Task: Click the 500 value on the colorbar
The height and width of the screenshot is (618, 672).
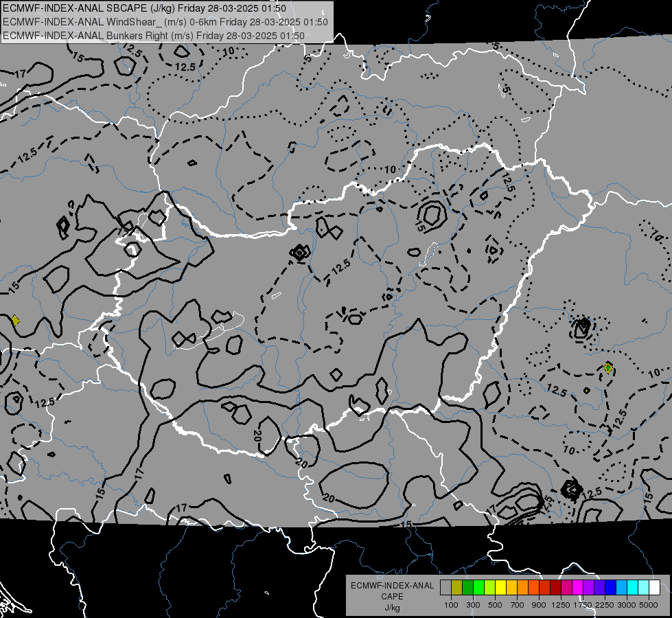Action: (495, 605)
